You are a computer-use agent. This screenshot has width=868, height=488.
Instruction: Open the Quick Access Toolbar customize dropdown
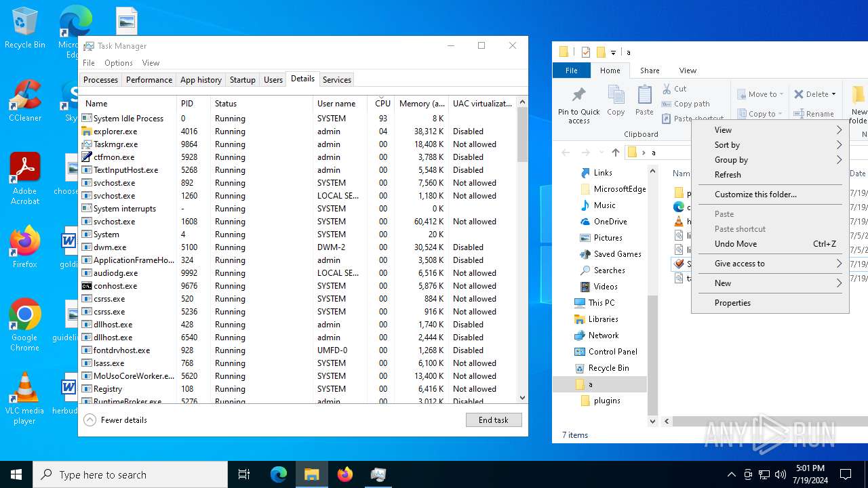[613, 52]
